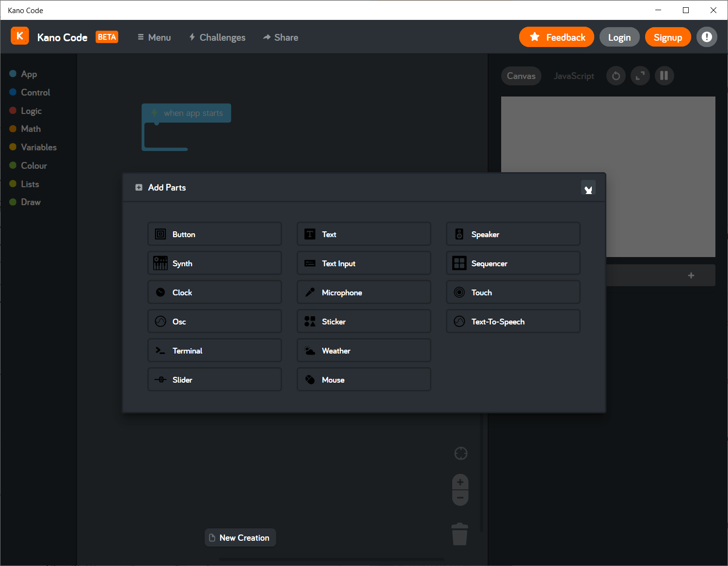Open the Draw blocks category
Image resolution: width=728 pixels, height=566 pixels.
point(31,202)
